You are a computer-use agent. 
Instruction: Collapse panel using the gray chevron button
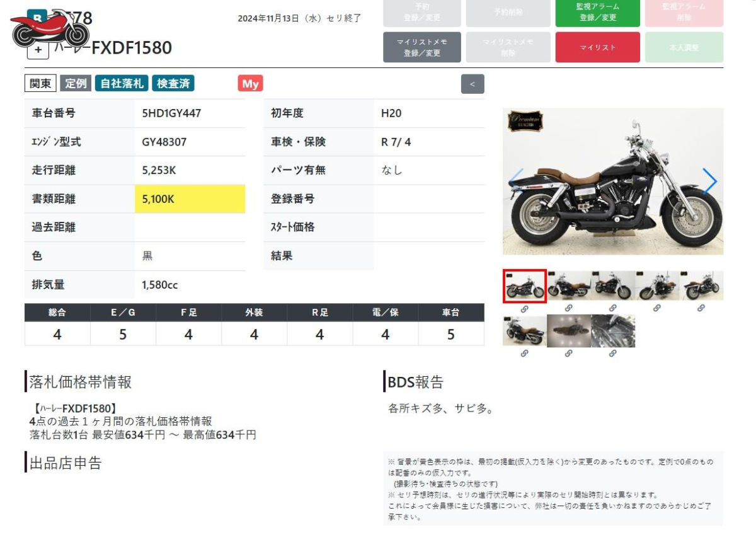[x=472, y=84]
